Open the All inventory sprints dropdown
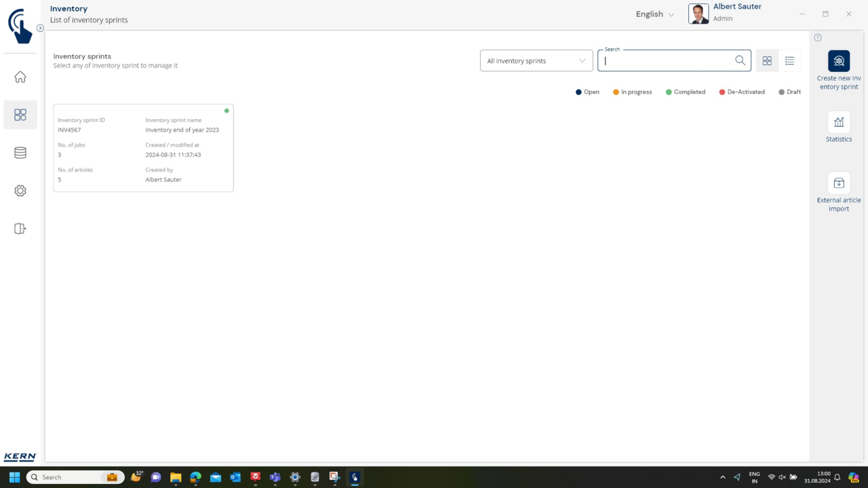The height and width of the screenshot is (488, 868). [x=536, y=61]
